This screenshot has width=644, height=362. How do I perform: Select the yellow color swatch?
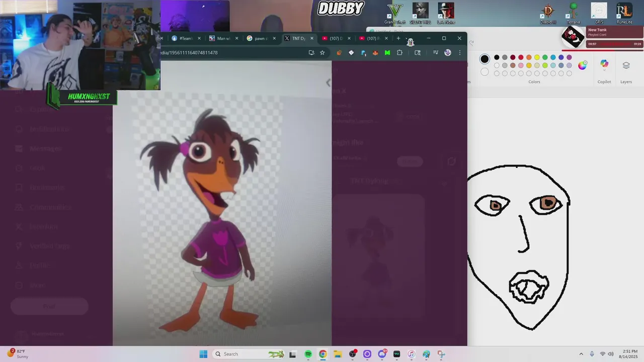click(537, 57)
